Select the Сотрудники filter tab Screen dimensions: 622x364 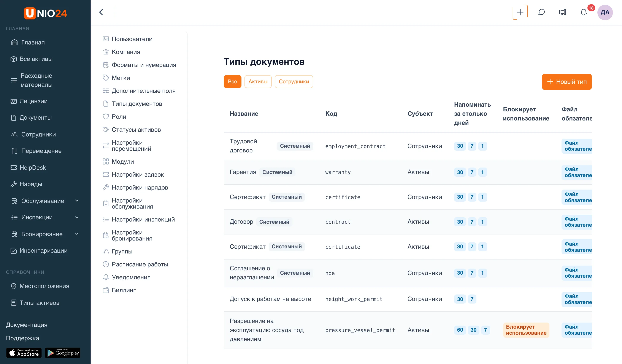(x=294, y=81)
